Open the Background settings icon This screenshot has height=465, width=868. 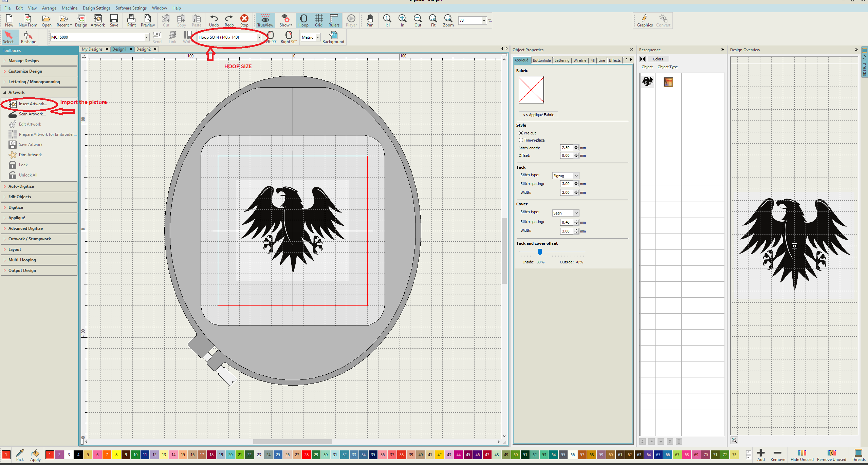pyautogui.click(x=333, y=37)
